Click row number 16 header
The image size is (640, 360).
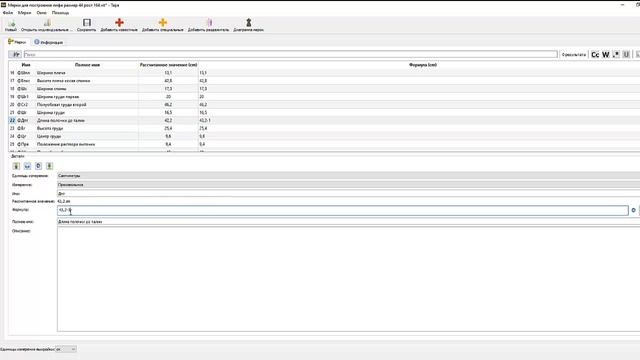coord(12,73)
